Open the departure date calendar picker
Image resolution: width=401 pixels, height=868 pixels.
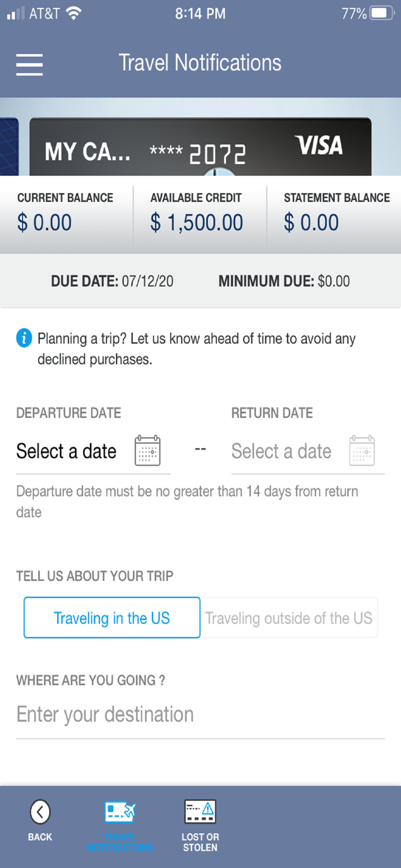coord(148,451)
